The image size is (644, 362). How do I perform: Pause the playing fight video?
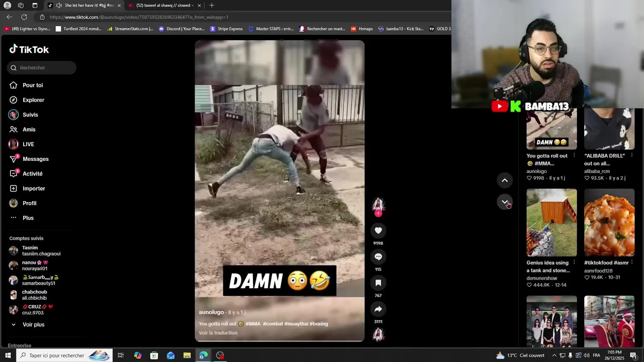click(279, 191)
